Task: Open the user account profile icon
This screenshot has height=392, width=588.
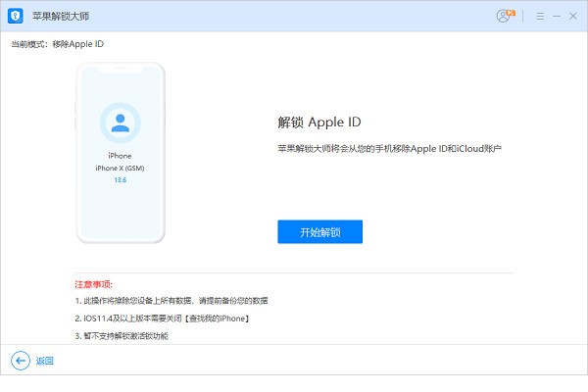Action: (x=505, y=16)
